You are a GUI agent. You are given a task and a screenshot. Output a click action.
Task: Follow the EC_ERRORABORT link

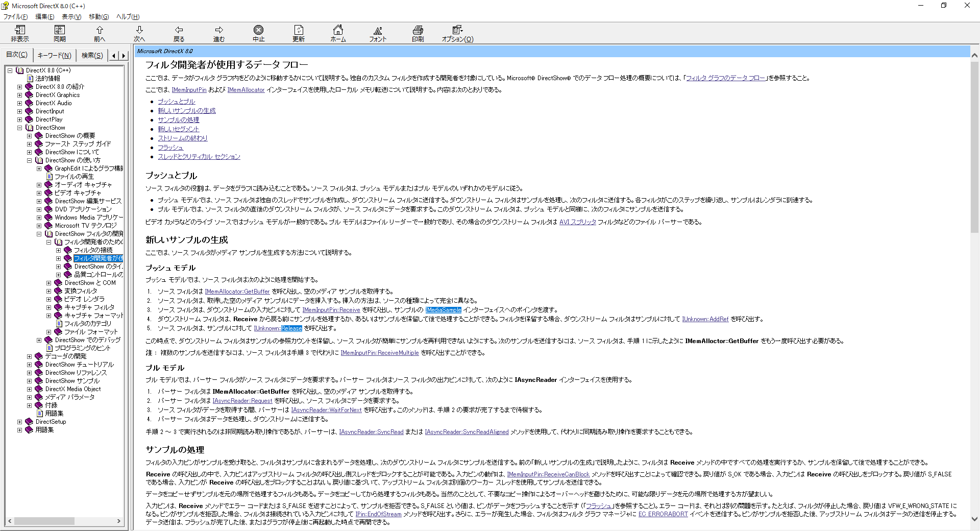click(663, 514)
